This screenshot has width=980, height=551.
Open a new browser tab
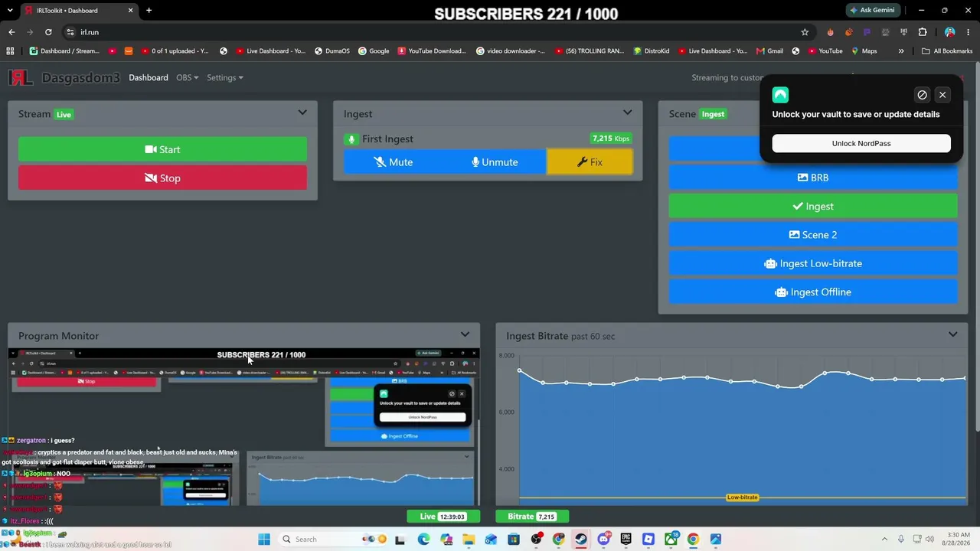pos(149,11)
